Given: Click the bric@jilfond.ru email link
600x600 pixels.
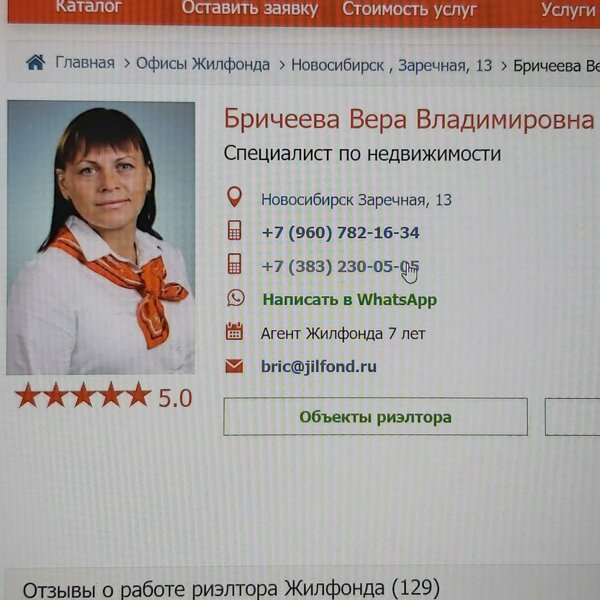Looking at the screenshot, I should tap(319, 367).
